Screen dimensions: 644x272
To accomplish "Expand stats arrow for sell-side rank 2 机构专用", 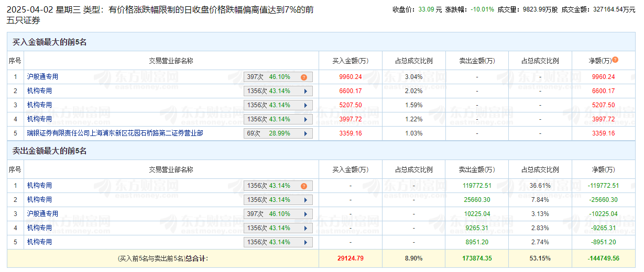I will point(305,200).
